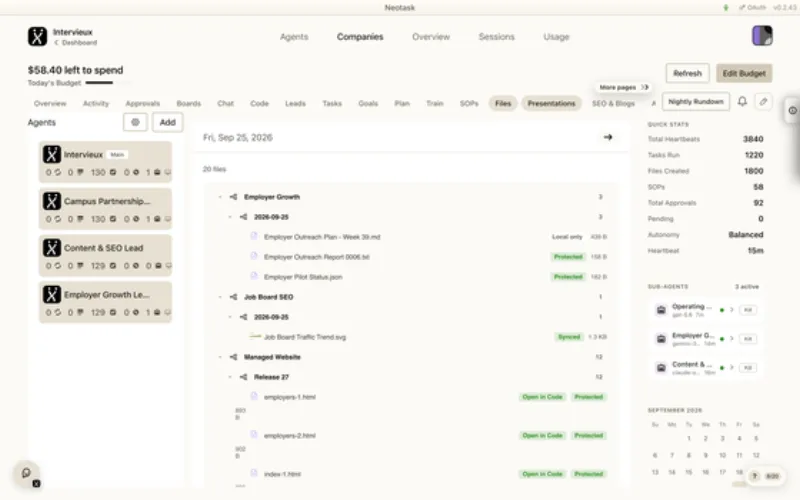Click the OAuth link icon in title bar
This screenshot has height=500, width=800.
click(742, 8)
